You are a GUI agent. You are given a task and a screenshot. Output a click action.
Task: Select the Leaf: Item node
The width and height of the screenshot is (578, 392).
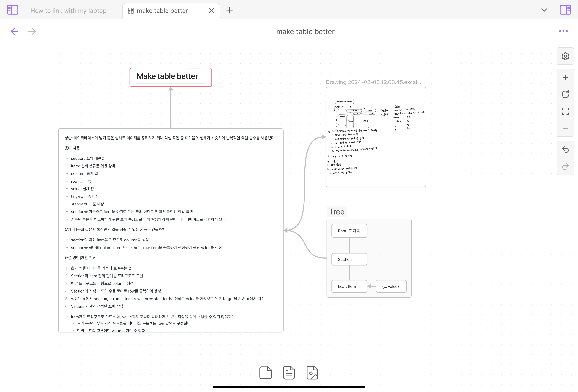click(349, 286)
